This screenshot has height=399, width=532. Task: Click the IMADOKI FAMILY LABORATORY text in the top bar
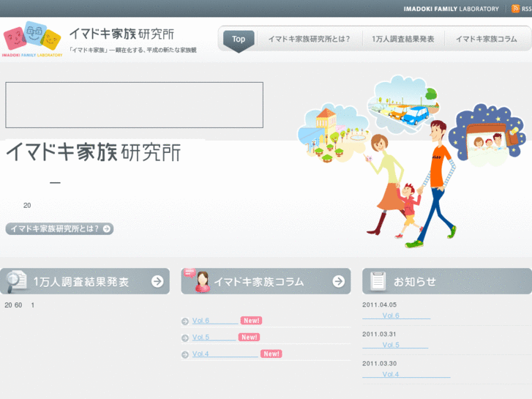pos(451,9)
